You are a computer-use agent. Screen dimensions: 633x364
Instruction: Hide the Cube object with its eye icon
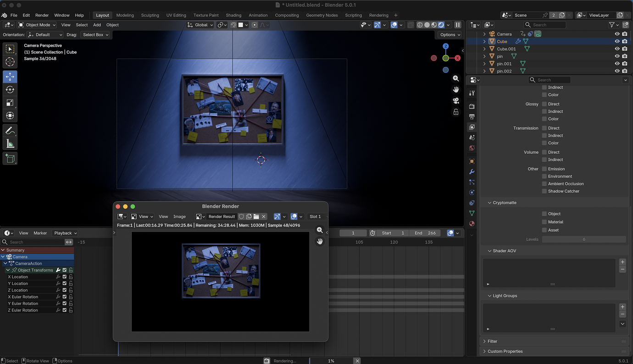(x=617, y=41)
